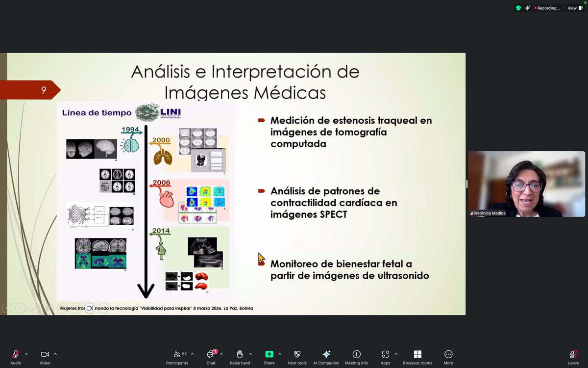Screen dimensions: 588x368
Task: Click the 'Monitoreo de bienestar fetal' text
Action: tap(349, 270)
